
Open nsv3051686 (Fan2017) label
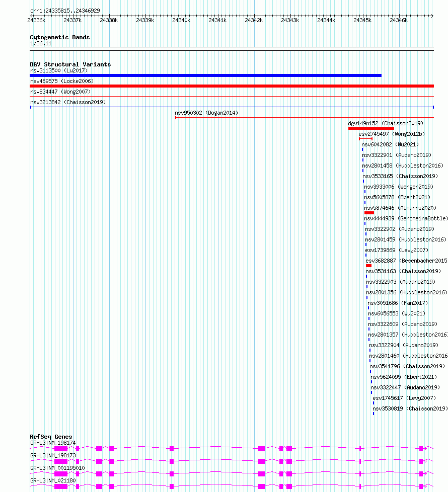click(398, 303)
